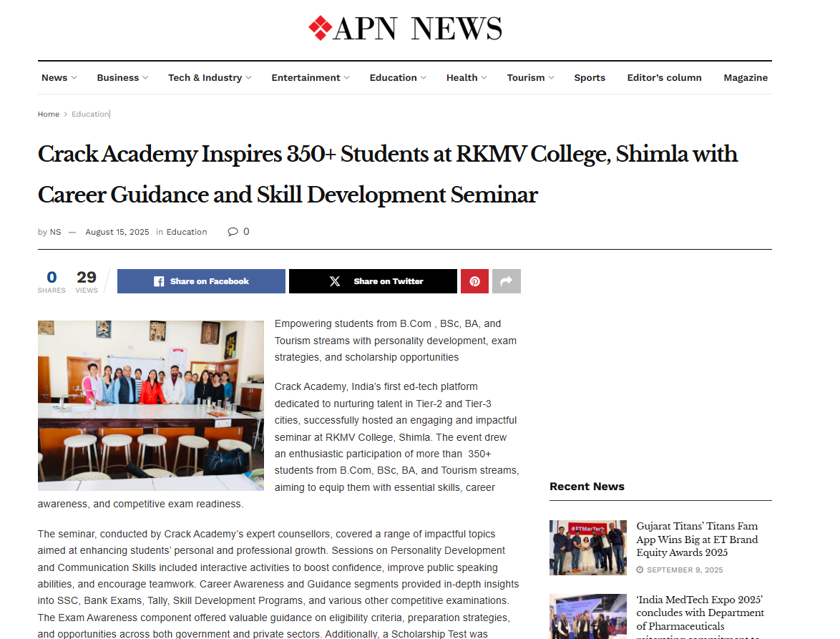Click the comment count 0

[x=246, y=231]
